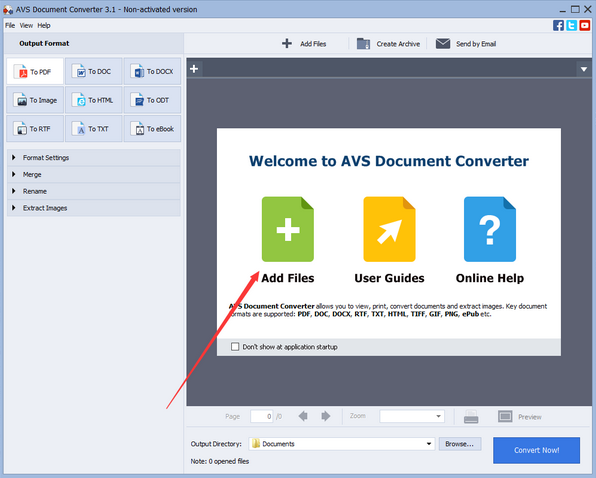The height and width of the screenshot is (478, 596).
Task: Open the yellow User Guides icon
Action: [389, 229]
